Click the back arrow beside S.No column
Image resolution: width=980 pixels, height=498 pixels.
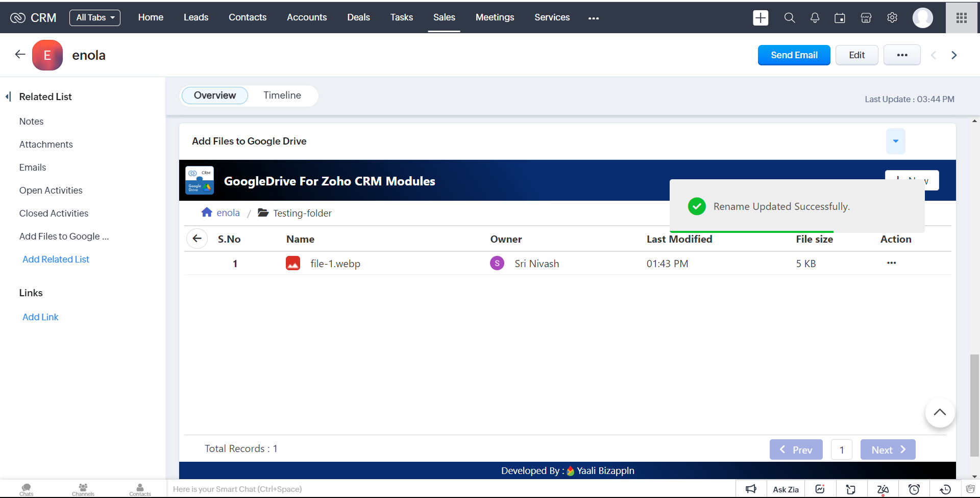click(x=197, y=239)
